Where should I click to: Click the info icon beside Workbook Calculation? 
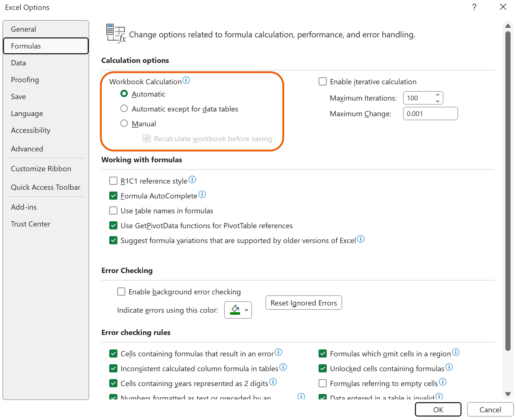[x=186, y=80]
